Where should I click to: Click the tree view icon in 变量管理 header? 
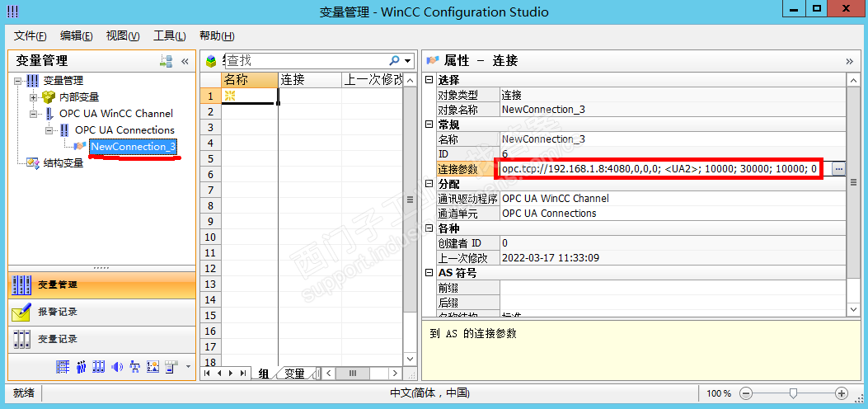point(166,62)
